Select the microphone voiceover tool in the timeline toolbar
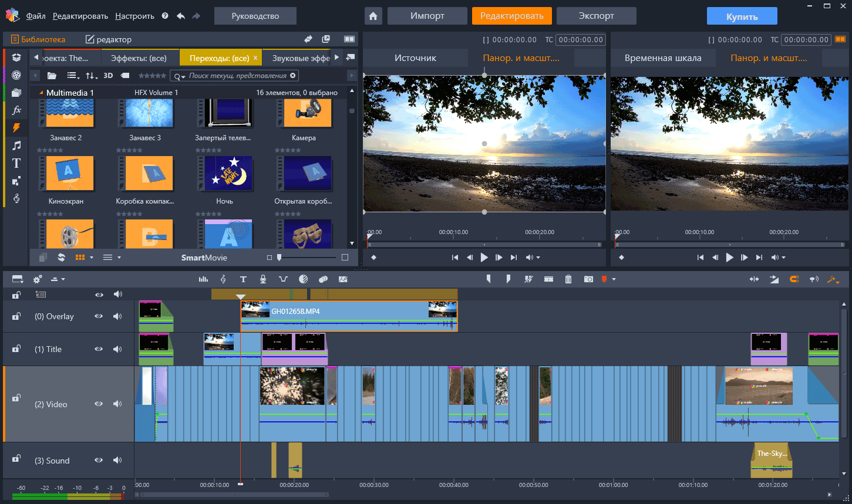The height and width of the screenshot is (504, 852). click(x=263, y=279)
